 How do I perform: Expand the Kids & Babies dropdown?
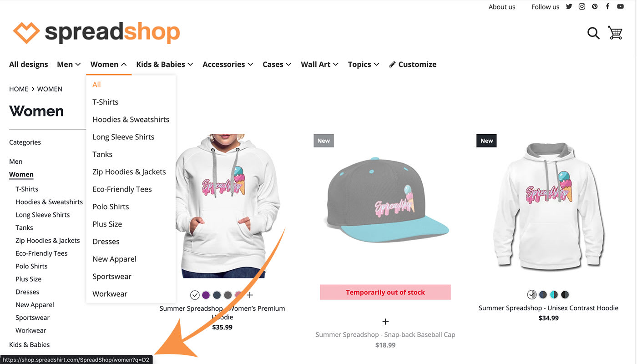(165, 64)
